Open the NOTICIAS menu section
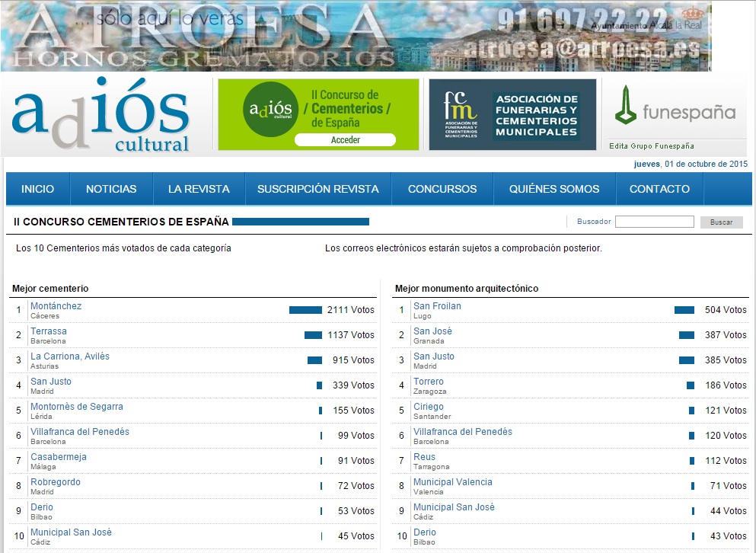This screenshot has width=756, height=553. click(x=111, y=189)
